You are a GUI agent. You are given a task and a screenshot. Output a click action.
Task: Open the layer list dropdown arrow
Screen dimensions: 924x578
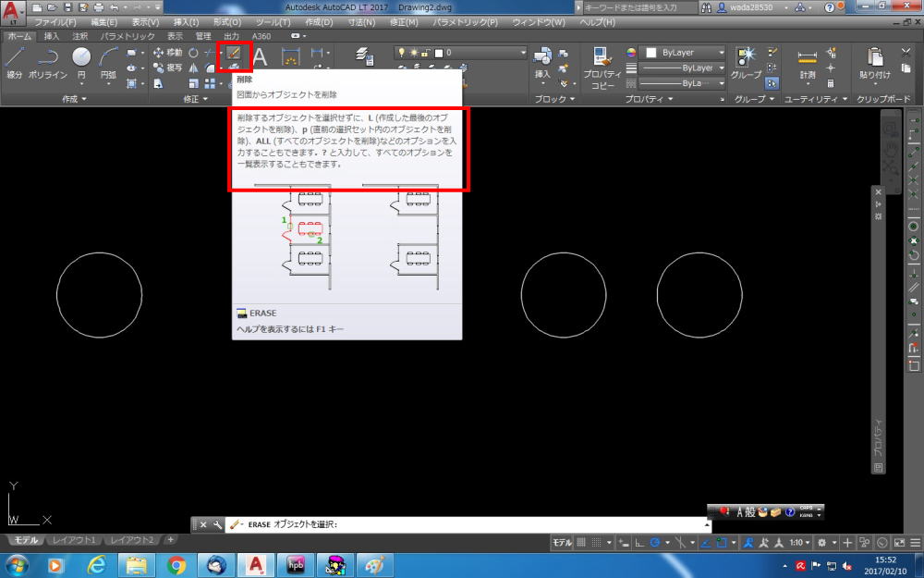click(523, 53)
